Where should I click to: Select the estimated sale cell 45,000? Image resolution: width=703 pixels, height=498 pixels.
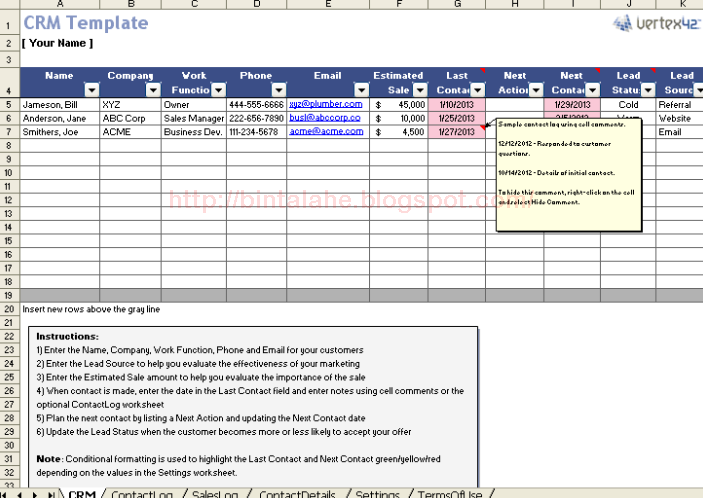[399, 104]
